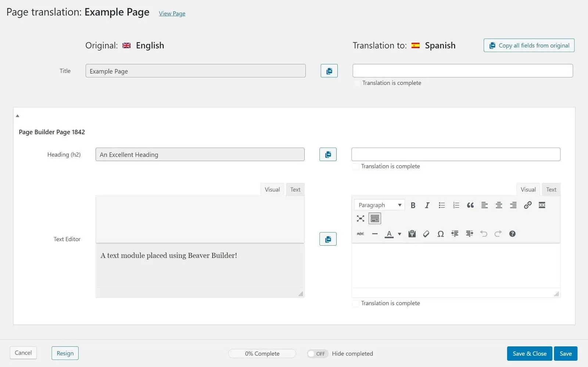Viewport: 588px width, 367px height.
Task: Check Translation is complete under Heading
Action: (x=355, y=167)
